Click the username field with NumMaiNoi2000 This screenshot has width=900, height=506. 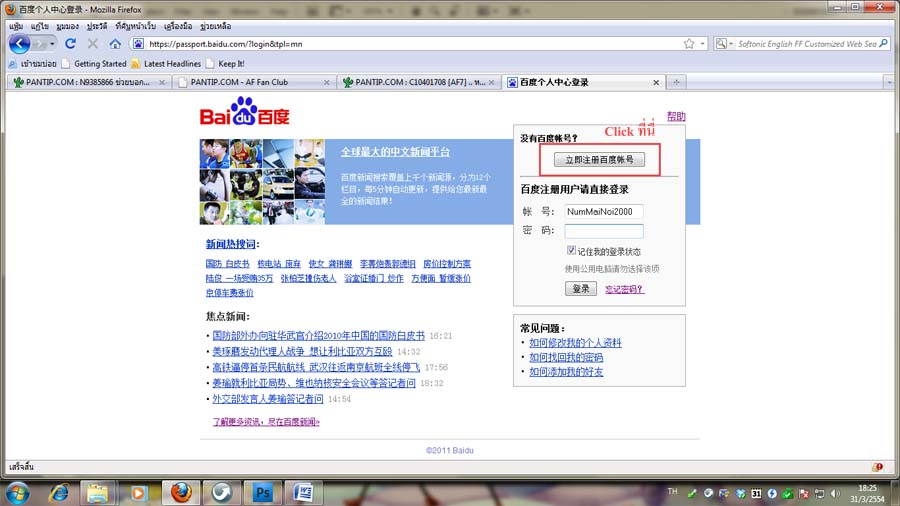point(603,212)
